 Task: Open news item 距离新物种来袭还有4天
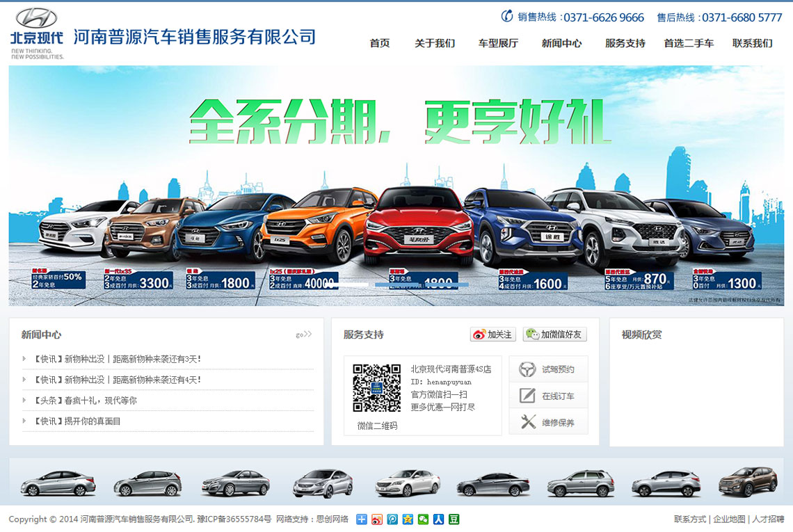point(118,380)
